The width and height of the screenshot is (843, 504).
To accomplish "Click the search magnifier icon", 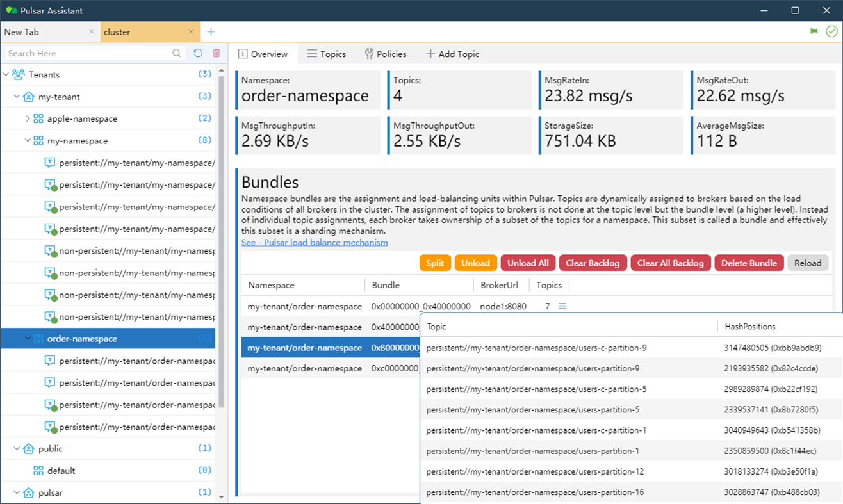I will (177, 53).
